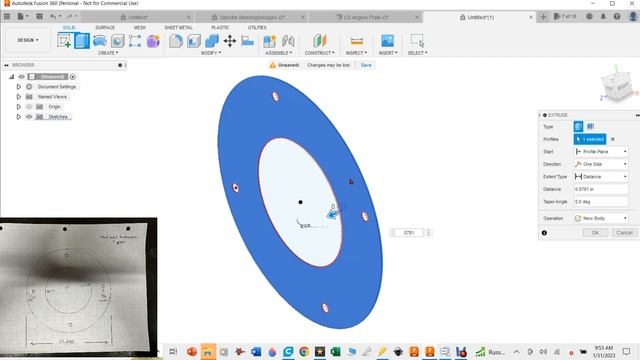Open the Design workspace dropdown
This screenshot has width=640, height=360.
(x=28, y=40)
